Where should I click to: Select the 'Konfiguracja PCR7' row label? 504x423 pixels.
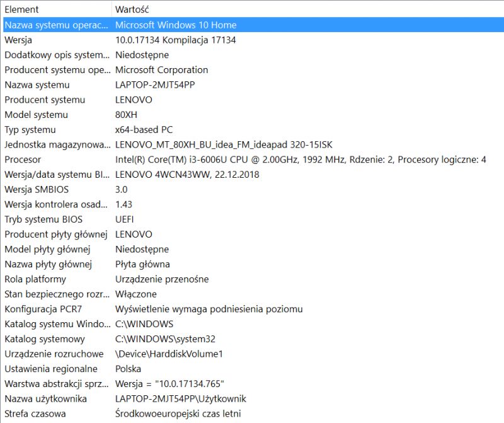coord(43,309)
